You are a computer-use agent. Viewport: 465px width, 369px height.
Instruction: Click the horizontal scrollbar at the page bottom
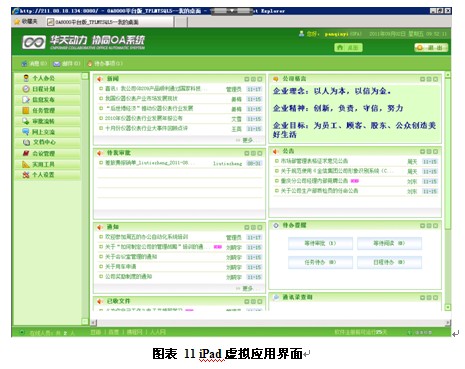click(271, 323)
